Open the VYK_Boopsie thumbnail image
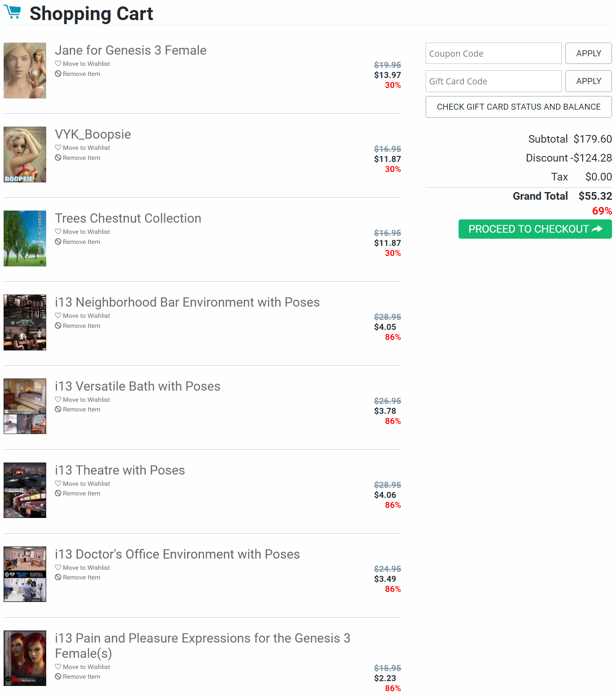The image size is (616, 698). tap(25, 155)
